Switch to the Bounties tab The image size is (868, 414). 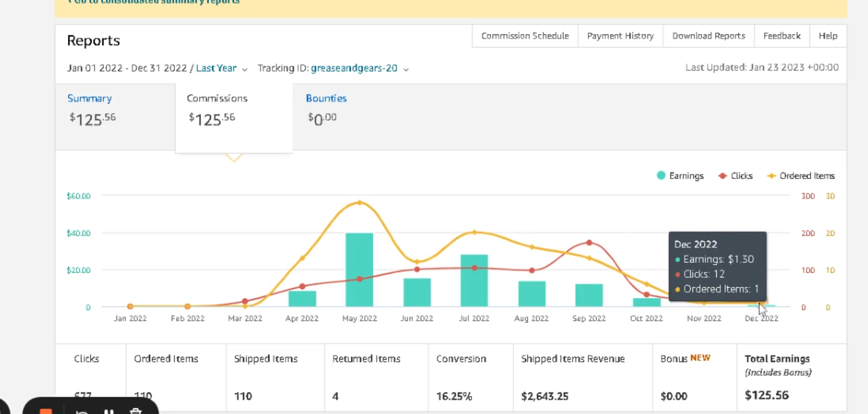[326, 110]
